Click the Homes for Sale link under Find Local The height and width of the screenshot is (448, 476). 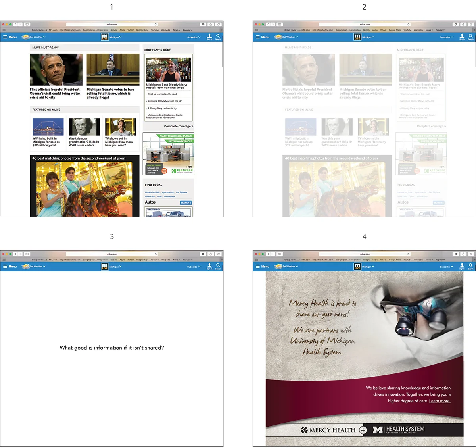(152, 192)
